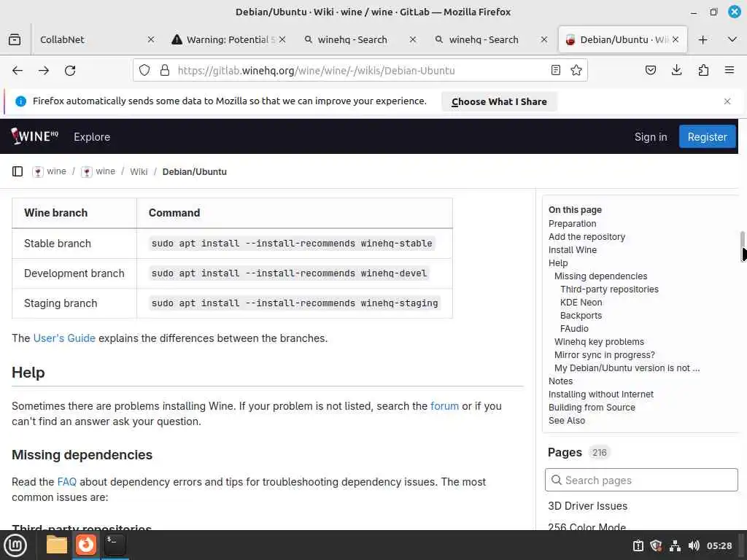This screenshot has width=747, height=560.
Task: Reload the current page
Action: click(70, 71)
